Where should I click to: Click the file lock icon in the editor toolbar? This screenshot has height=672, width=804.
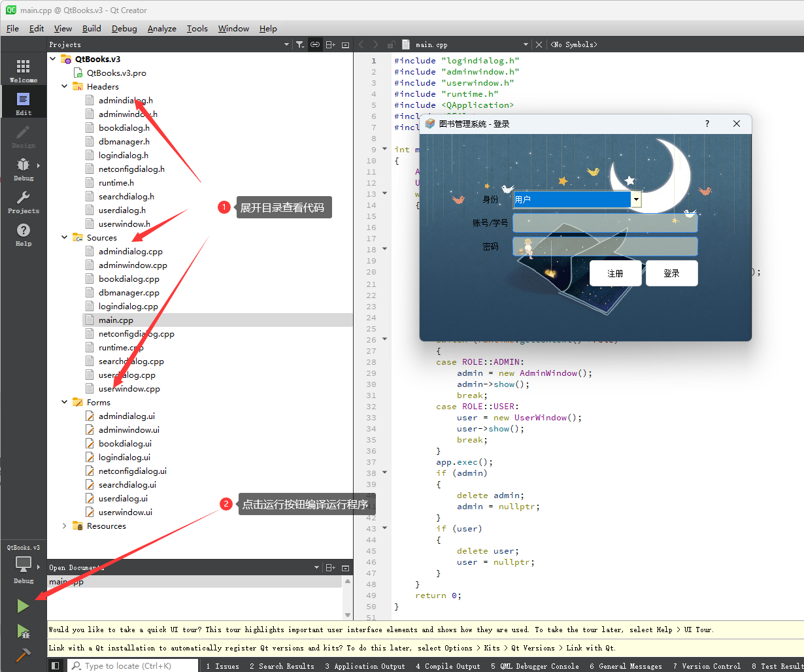coord(391,44)
